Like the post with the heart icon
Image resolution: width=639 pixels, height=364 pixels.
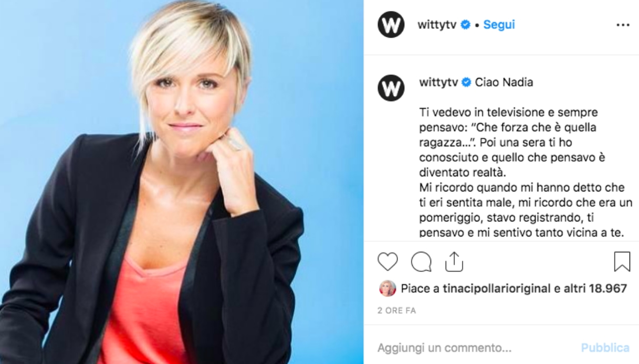coord(387,261)
